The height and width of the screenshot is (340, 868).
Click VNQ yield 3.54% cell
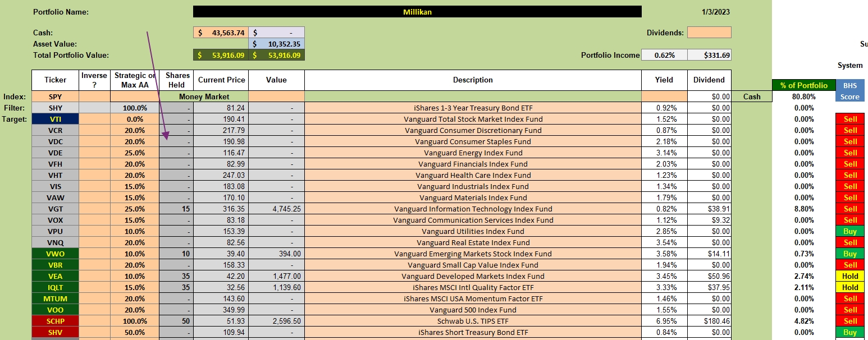coord(664,242)
